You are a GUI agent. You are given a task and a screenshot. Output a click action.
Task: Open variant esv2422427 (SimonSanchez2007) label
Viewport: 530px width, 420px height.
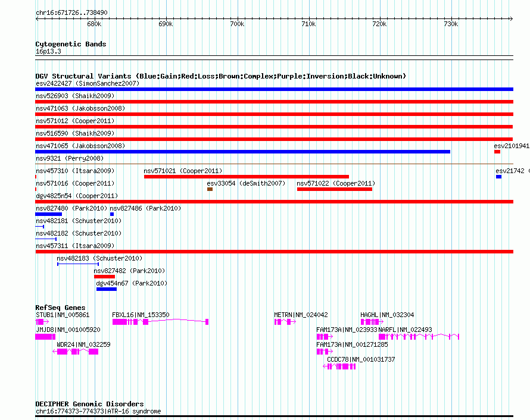(x=88, y=83)
